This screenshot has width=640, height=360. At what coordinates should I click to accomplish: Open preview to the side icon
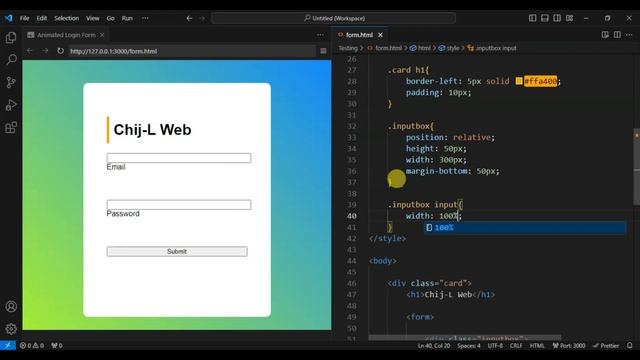click(605, 35)
